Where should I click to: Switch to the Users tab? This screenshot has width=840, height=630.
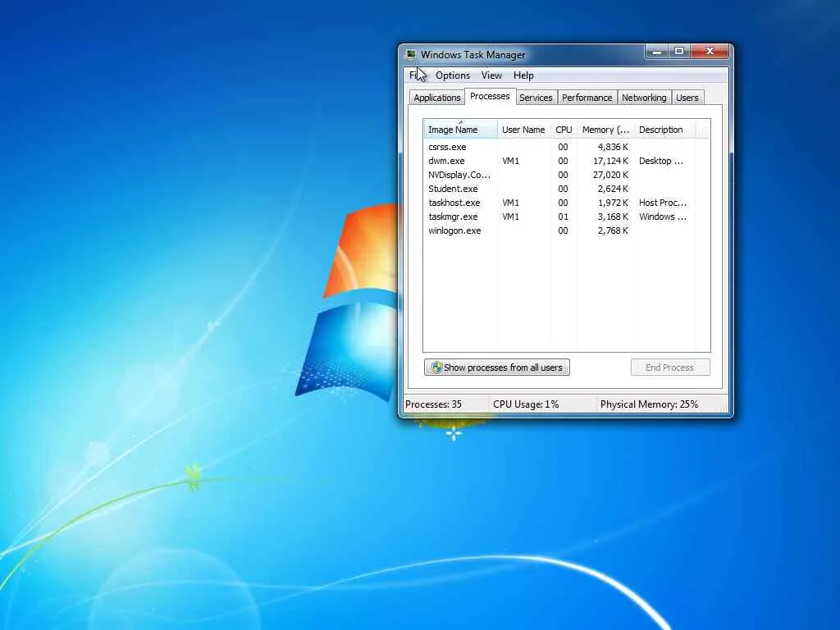click(x=687, y=98)
